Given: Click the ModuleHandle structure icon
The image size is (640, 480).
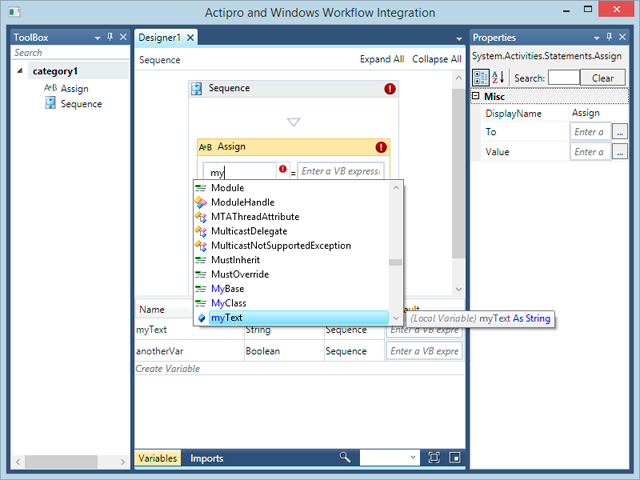Looking at the screenshot, I should 200,202.
